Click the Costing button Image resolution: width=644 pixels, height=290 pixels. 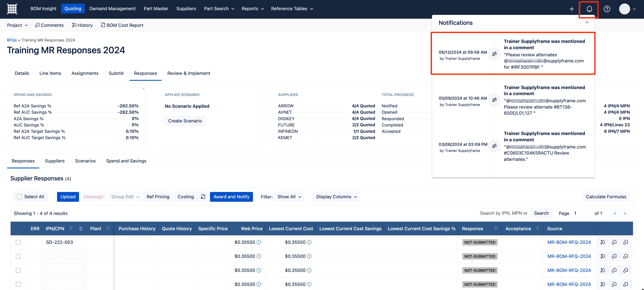(186, 197)
